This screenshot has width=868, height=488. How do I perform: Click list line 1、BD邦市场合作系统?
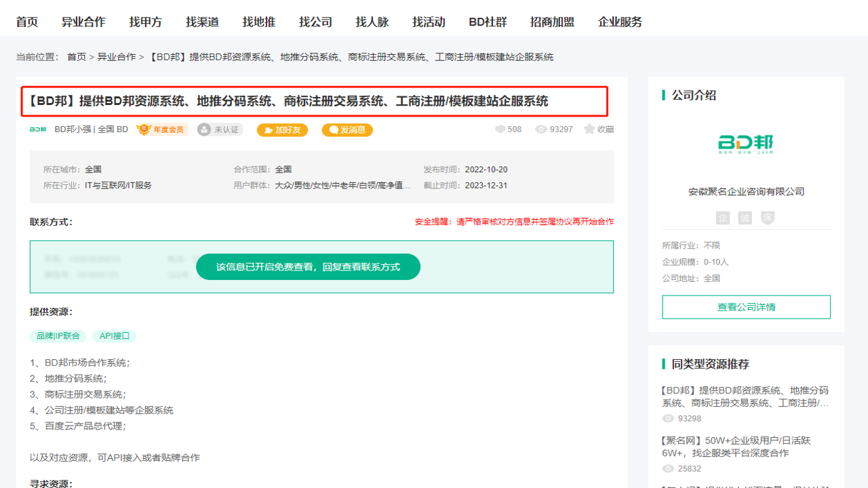pos(80,363)
